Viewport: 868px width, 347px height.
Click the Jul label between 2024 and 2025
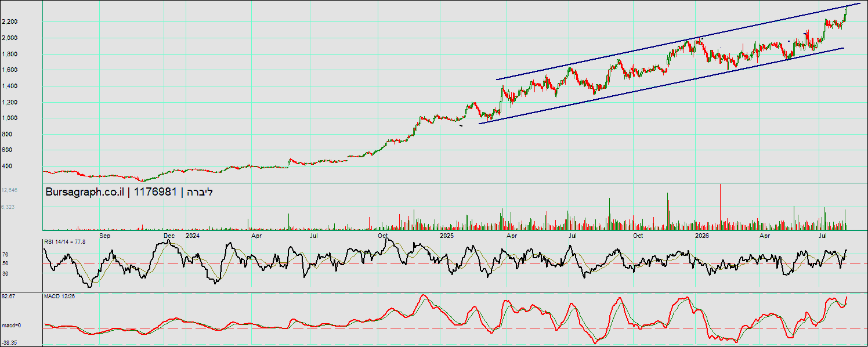pos(314,236)
